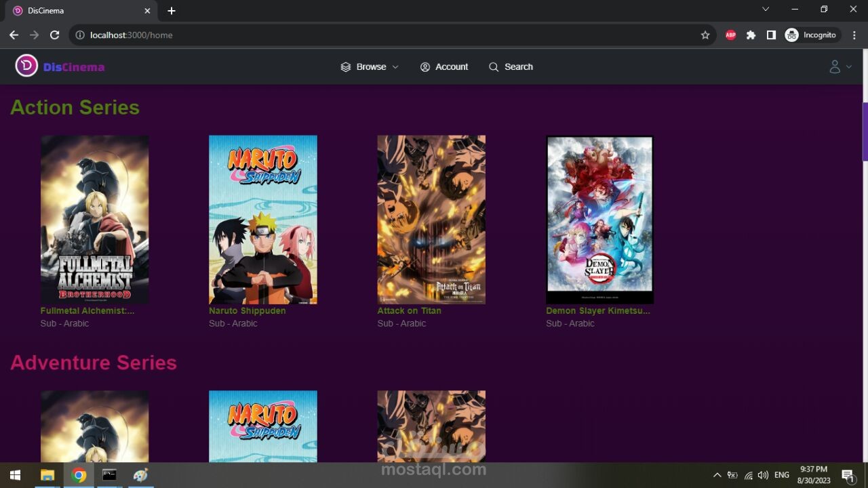
Task: Toggle the browser side panel icon
Action: 771,35
